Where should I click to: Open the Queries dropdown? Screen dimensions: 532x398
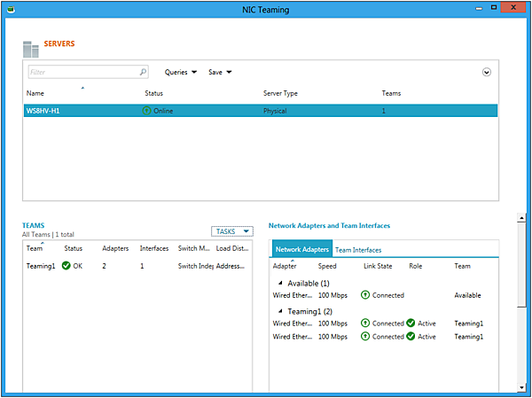181,73
